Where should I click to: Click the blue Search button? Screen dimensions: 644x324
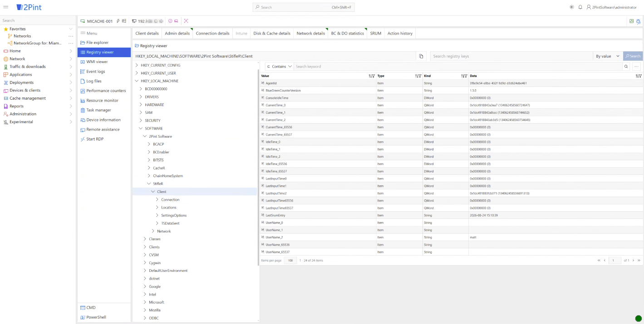tap(633, 56)
